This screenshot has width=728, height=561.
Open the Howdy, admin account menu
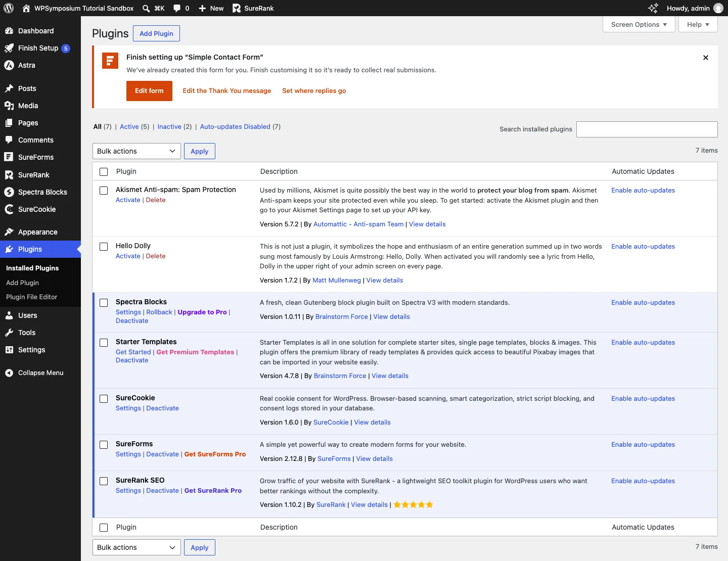coord(695,8)
